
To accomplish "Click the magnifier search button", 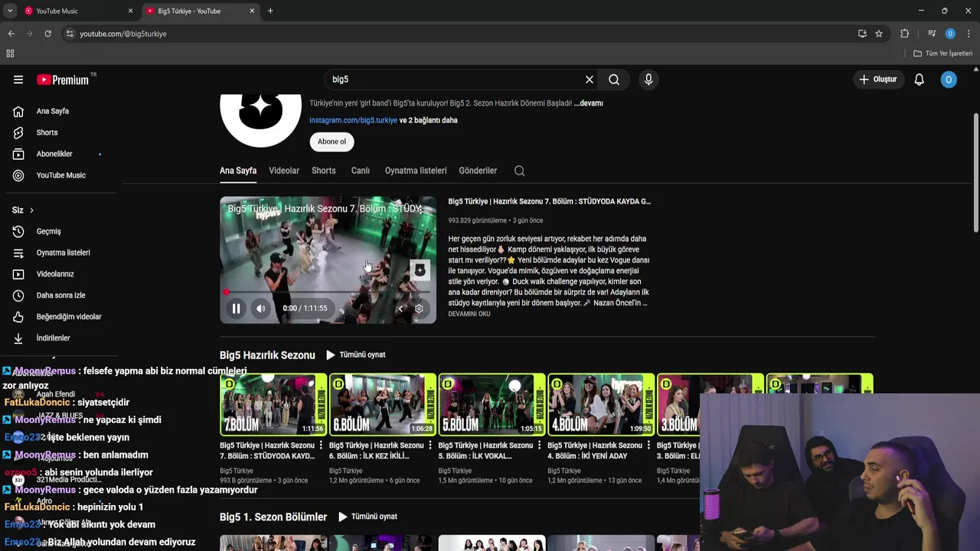I will pyautogui.click(x=614, y=80).
